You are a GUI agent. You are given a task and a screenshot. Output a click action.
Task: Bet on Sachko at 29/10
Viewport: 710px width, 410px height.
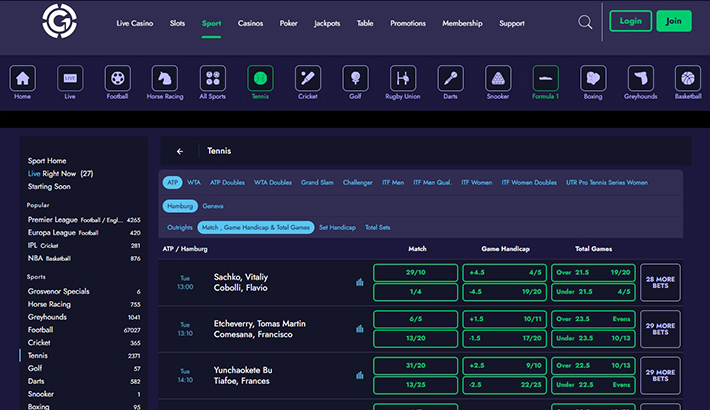coord(415,272)
